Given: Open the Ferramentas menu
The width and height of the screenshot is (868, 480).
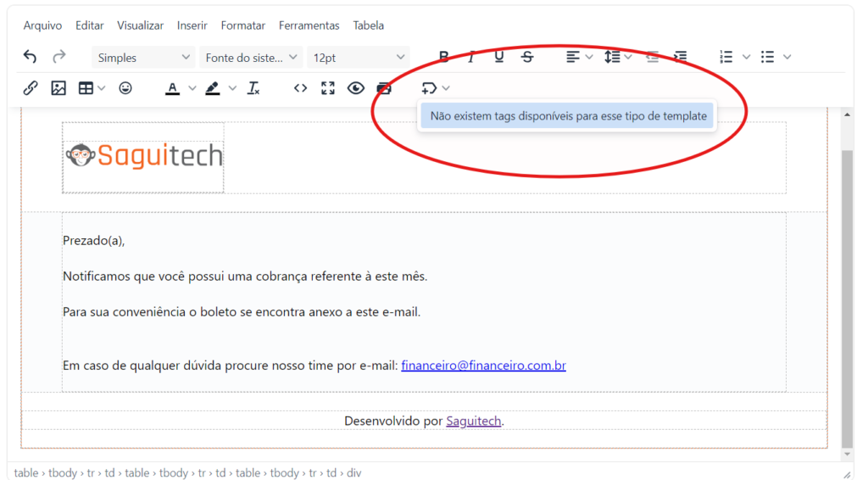Looking at the screenshot, I should [x=309, y=25].
